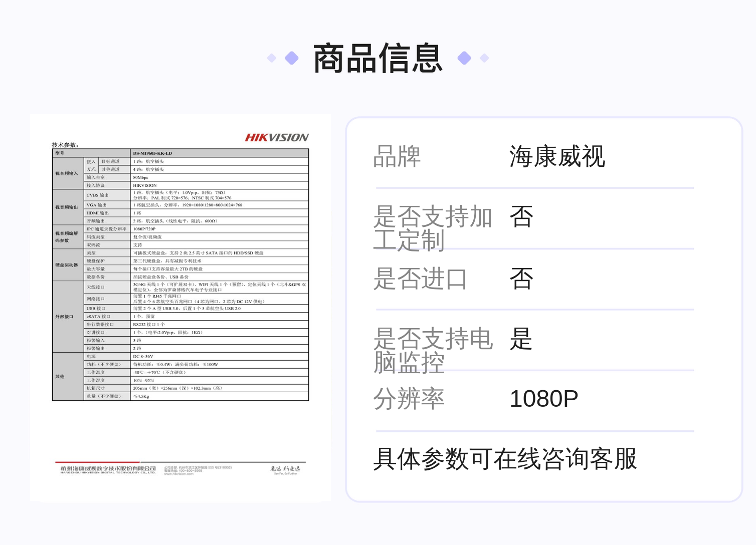The width and height of the screenshot is (756, 545).
Task: Click the company name in the spec sheet footer
Action: coord(108,470)
